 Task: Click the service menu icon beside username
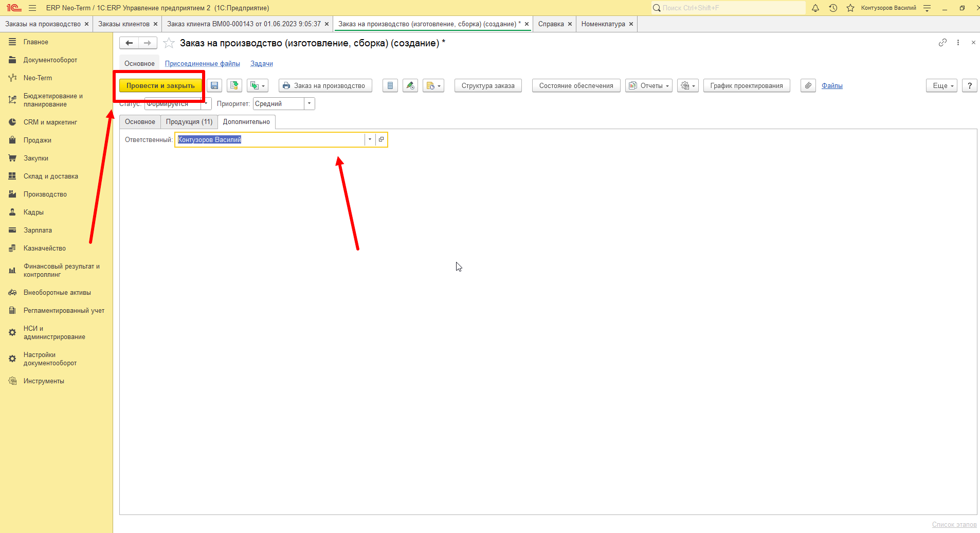tap(927, 8)
